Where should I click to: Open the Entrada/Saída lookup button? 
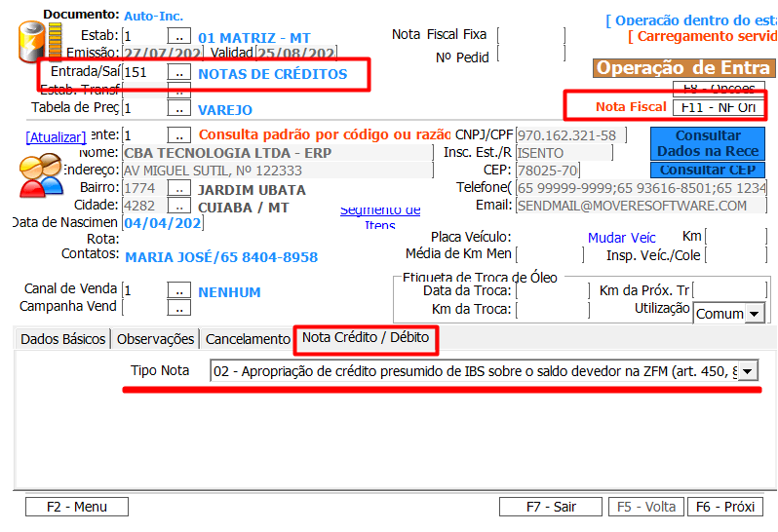click(x=179, y=72)
